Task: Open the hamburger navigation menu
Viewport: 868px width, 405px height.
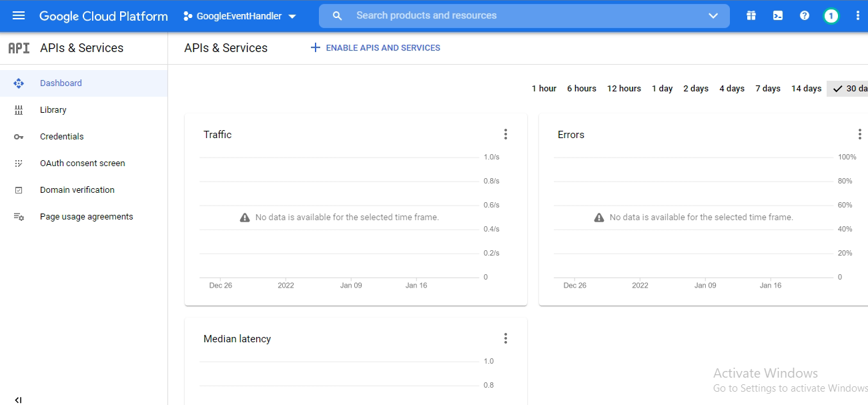Action: [x=19, y=15]
